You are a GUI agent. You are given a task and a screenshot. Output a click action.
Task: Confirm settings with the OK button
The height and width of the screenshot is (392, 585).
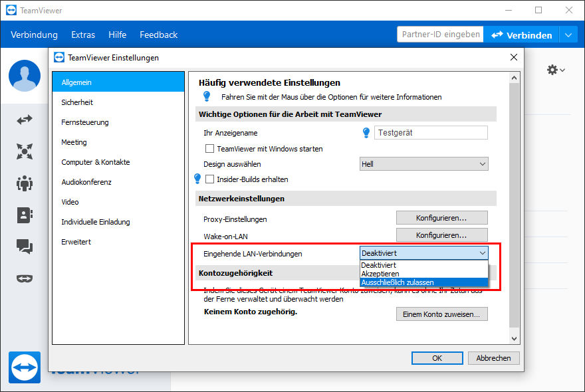tap(437, 358)
